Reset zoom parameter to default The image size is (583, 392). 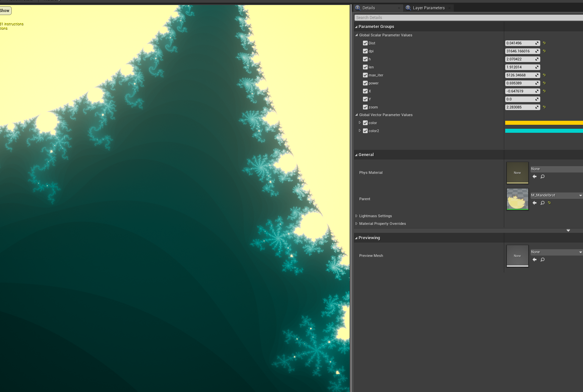[544, 107]
